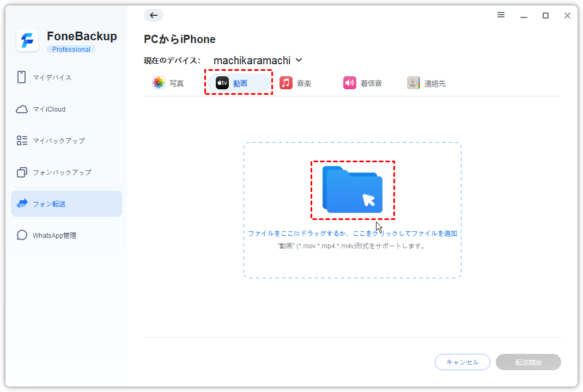Click the backup list icon
Image resolution: width=583 pixels, height=392 pixels.
pyautogui.click(x=22, y=140)
